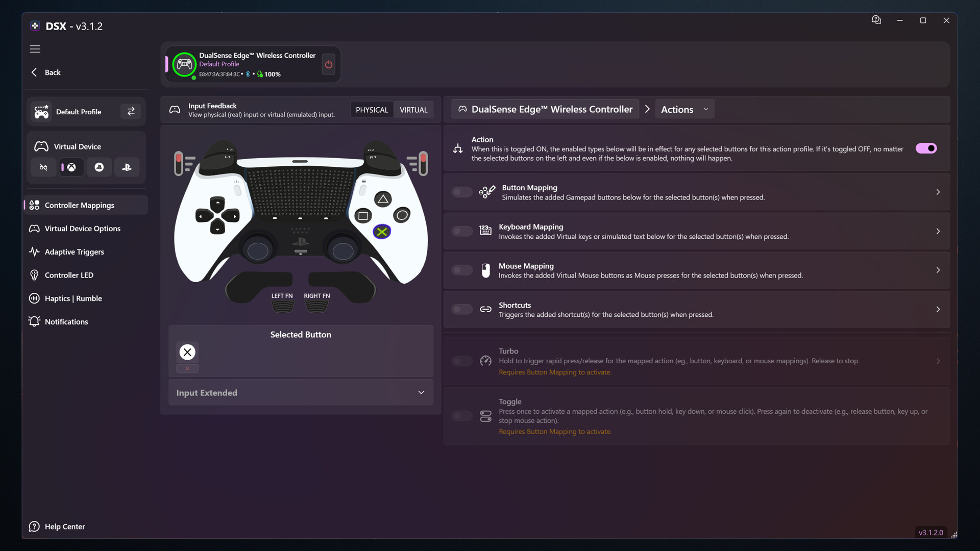
Task: Open the Controller LED settings
Action: pyautogui.click(x=68, y=275)
